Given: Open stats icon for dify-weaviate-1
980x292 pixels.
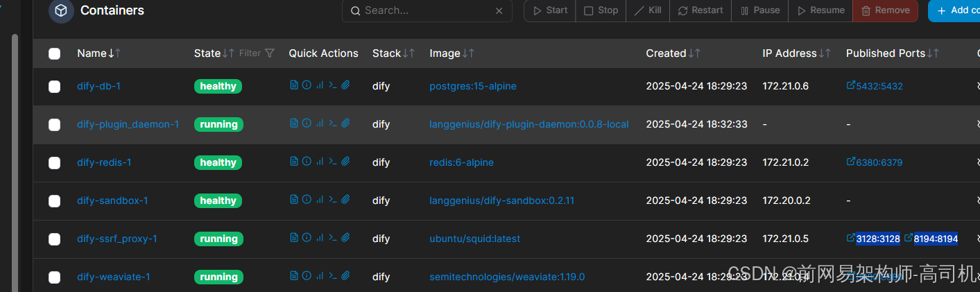Looking at the screenshot, I should coord(320,276).
